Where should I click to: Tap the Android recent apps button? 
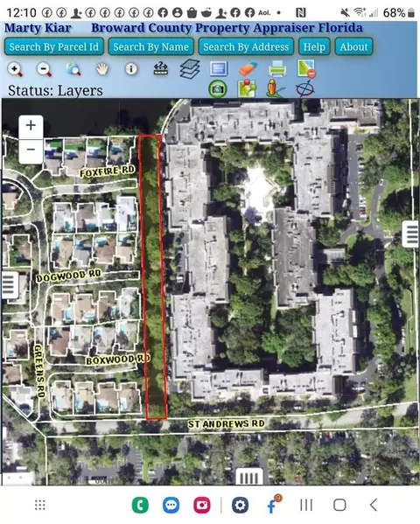(x=306, y=505)
